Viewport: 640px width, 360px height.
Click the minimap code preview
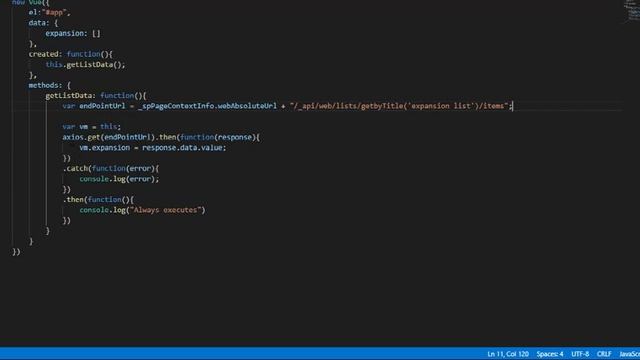click(632, 10)
